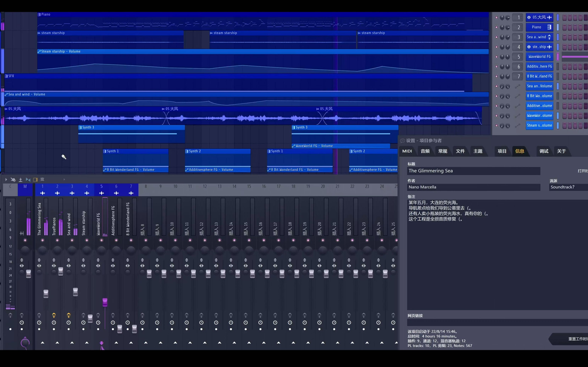Image resolution: width=588 pixels, height=367 pixels.
Task: Click mixer track number box 3 for Sea a..wind
Action: [518, 37]
